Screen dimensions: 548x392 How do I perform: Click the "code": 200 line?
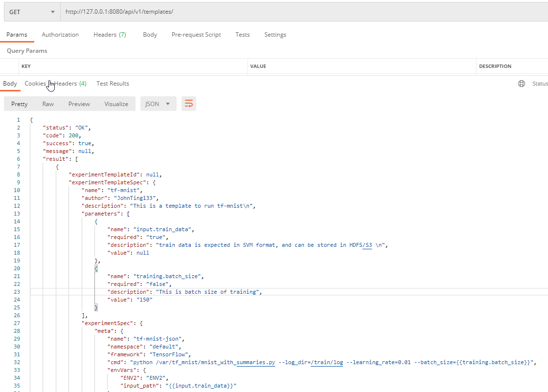click(62, 135)
